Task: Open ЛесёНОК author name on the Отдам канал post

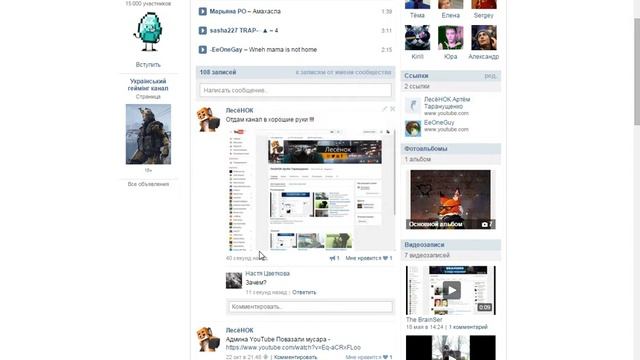Action: [x=240, y=111]
